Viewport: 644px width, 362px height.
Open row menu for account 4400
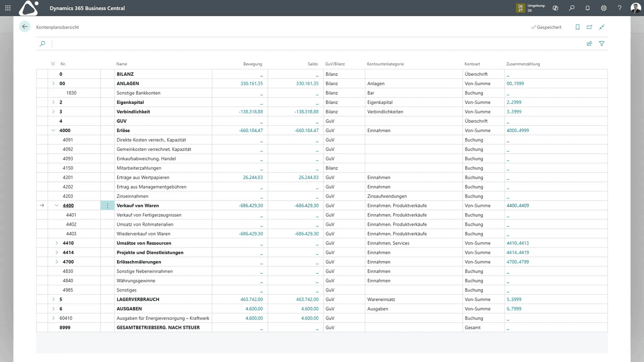point(108,206)
